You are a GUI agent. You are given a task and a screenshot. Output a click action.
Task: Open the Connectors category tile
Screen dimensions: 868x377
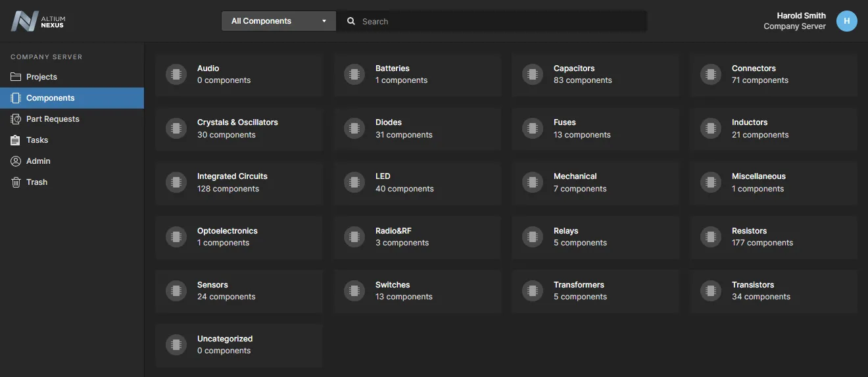(773, 74)
